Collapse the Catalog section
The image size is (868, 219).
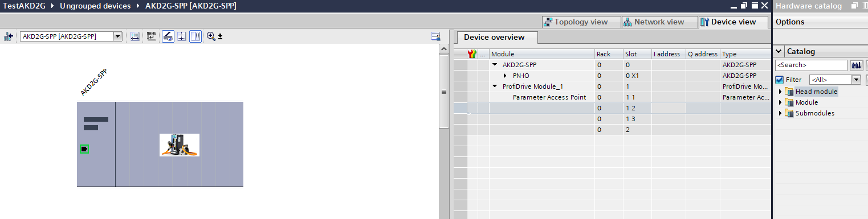click(x=780, y=51)
